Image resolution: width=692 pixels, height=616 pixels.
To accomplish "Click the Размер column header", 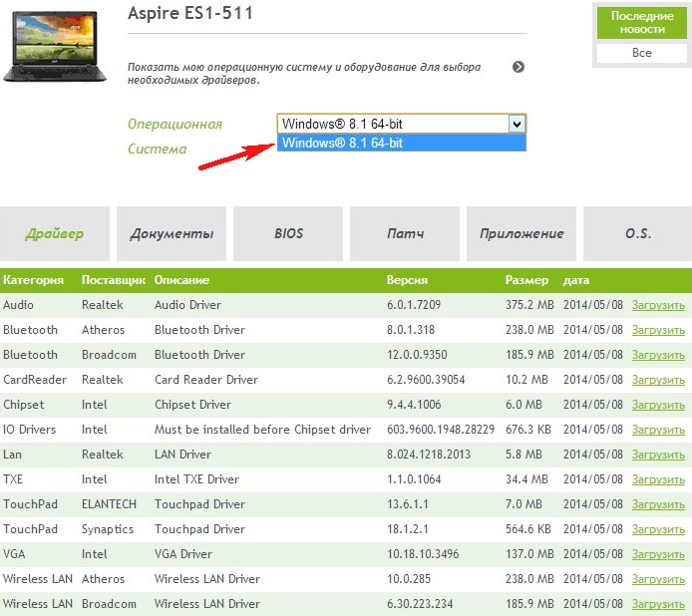I will coord(526,280).
